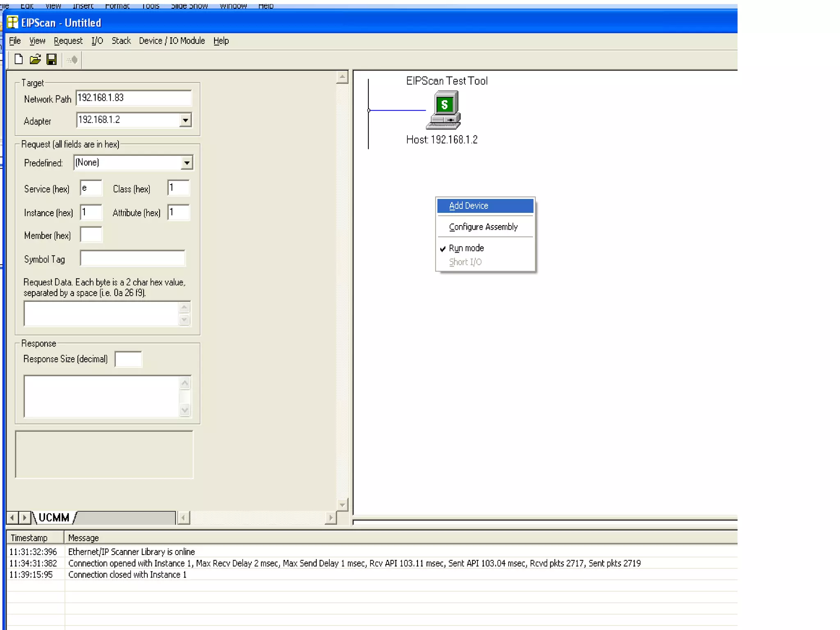Image resolution: width=840 pixels, height=630 pixels.
Task: Click the grayed send request toolbar icon
Action: tap(73, 60)
